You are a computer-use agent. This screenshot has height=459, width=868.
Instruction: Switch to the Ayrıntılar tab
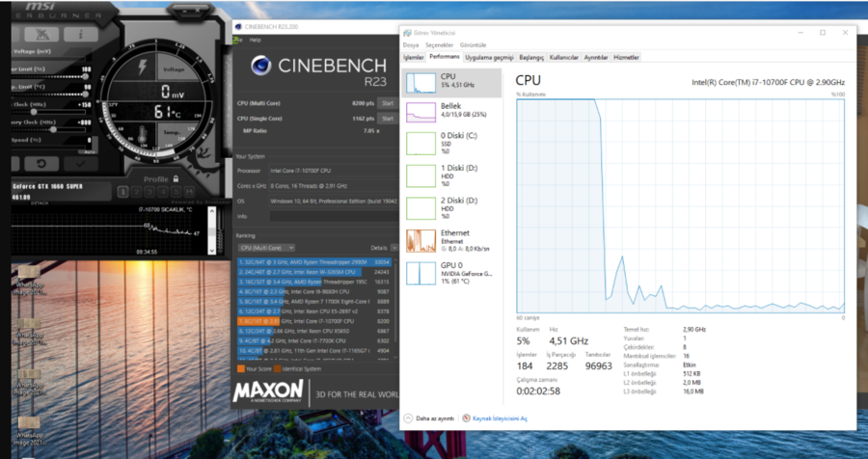pos(596,58)
